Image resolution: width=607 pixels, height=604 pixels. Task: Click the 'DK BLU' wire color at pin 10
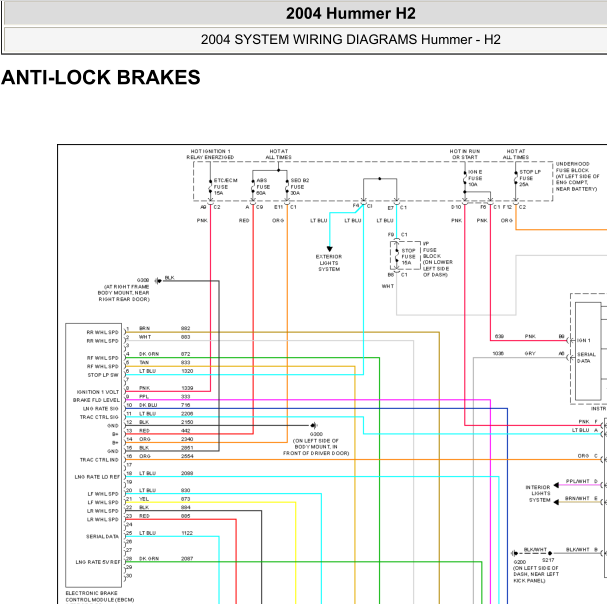pos(148,405)
